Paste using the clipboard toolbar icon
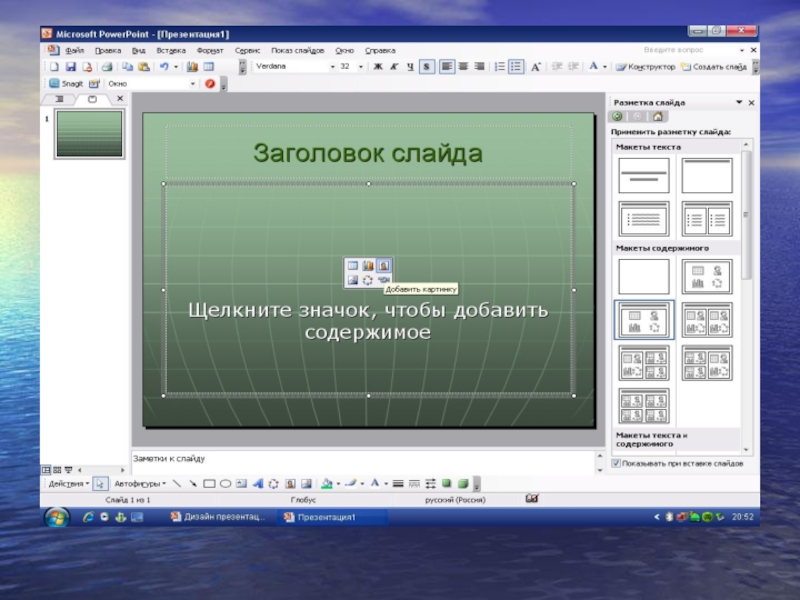 [x=144, y=67]
